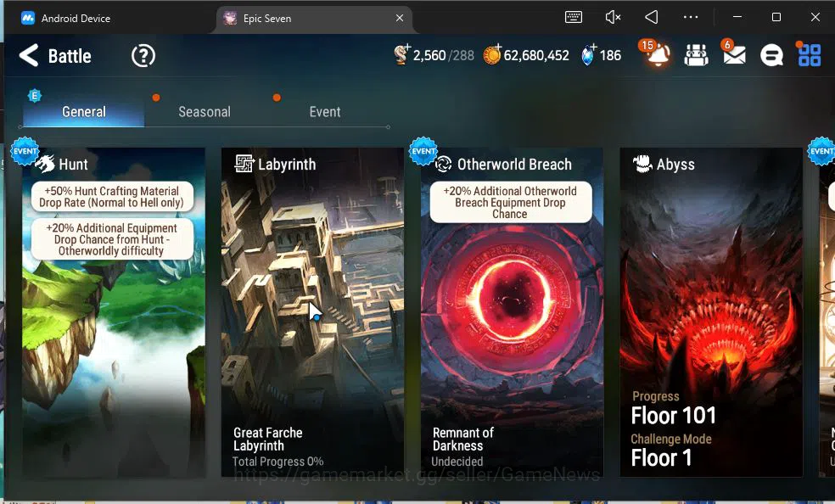This screenshot has height=504, width=835.
Task: Click the 2,560/288 energy counter
Action: tap(443, 55)
